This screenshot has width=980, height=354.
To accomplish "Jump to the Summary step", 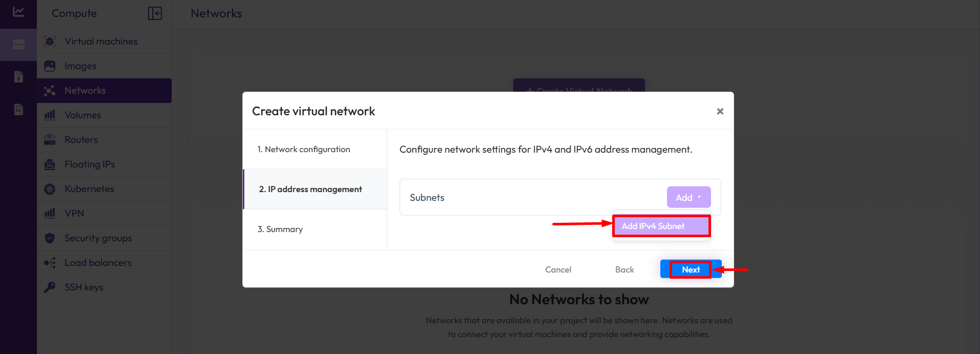I will coord(280,229).
